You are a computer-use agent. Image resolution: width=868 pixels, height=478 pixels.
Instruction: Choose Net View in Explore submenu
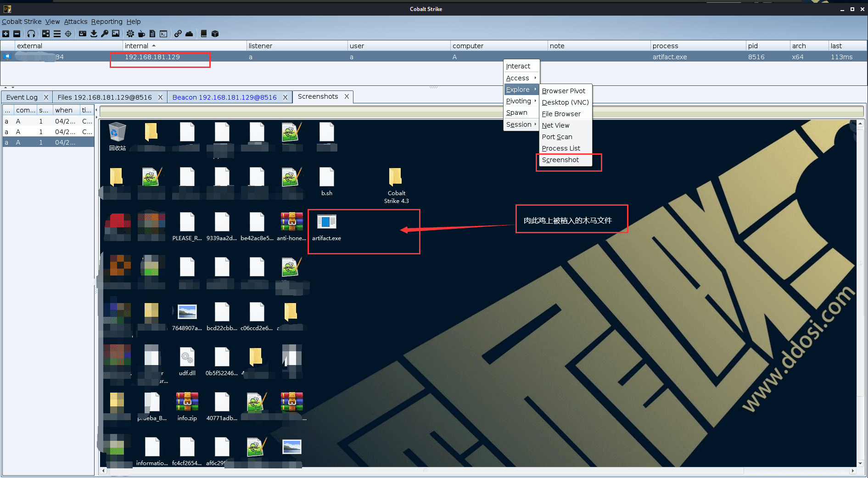coord(566,125)
